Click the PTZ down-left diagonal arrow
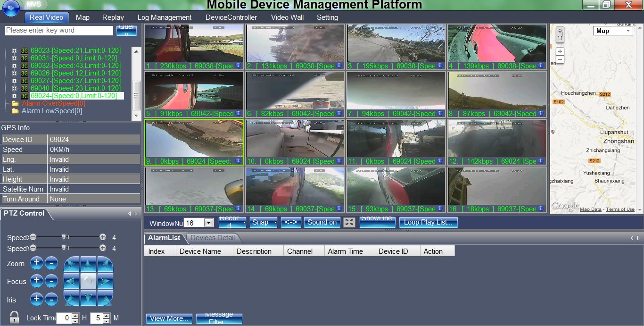644x326 pixels. pyautogui.click(x=72, y=298)
